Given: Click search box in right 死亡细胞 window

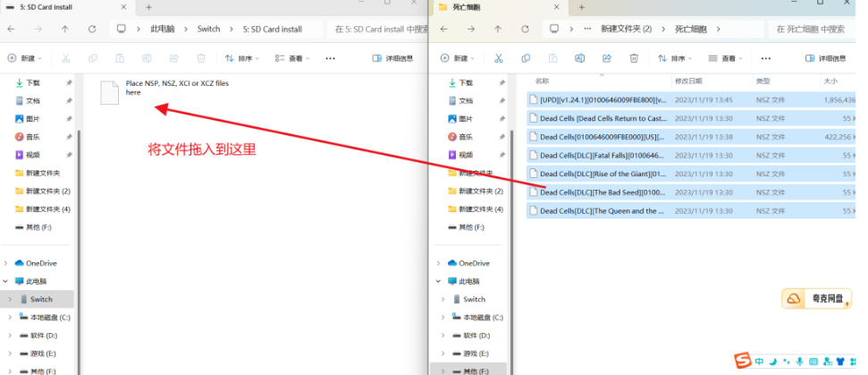Looking at the screenshot, I should pos(813,29).
